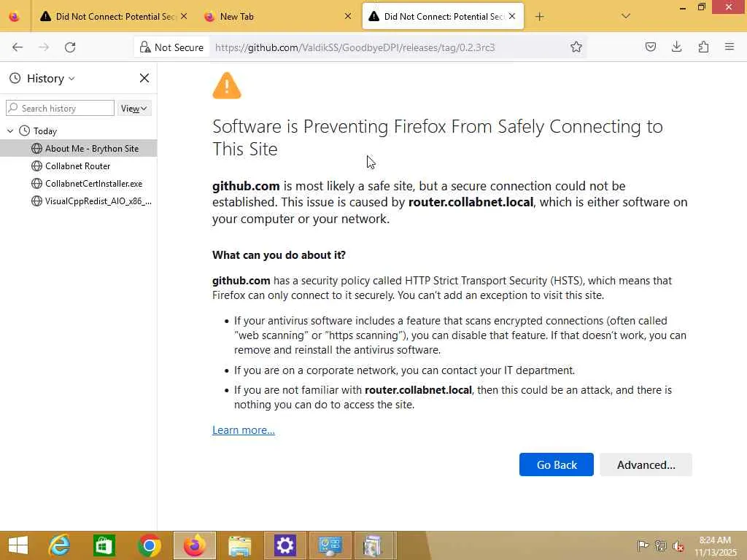Screen dimensions: 747x560
Task: List all tabs with the chevron button
Action: [x=626, y=16]
